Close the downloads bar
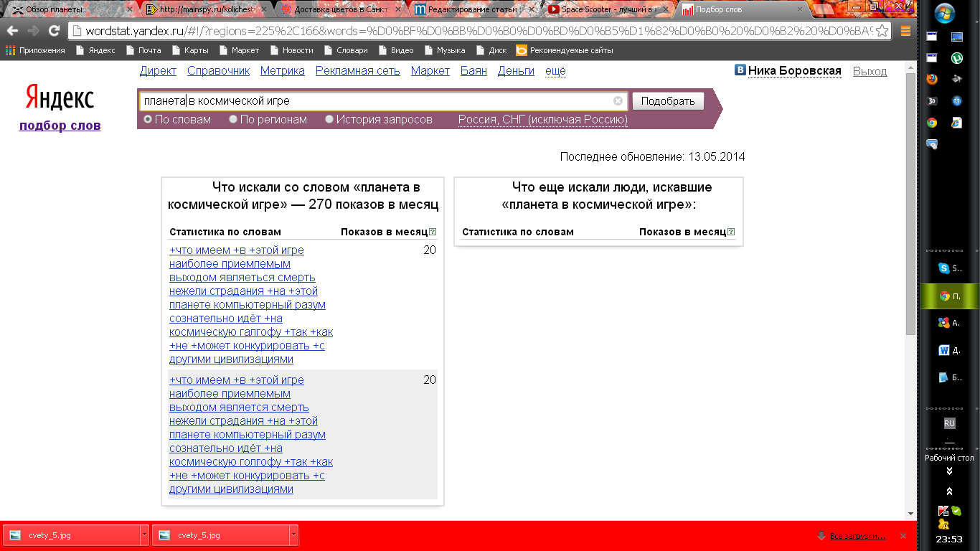This screenshot has height=551, width=980. tap(903, 536)
